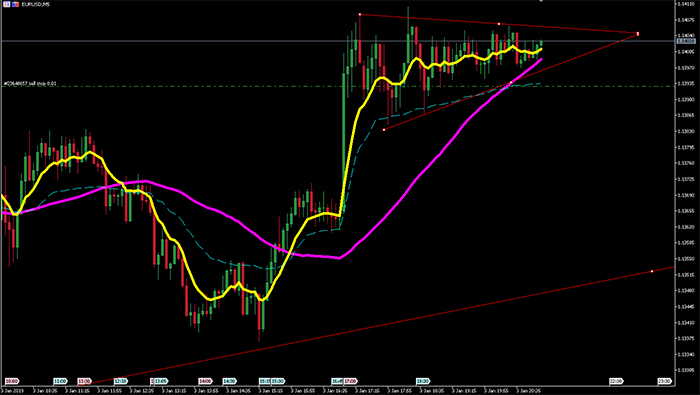Click the 12:10 event marker on timeline
This screenshot has width=700, height=395.
pos(121,381)
